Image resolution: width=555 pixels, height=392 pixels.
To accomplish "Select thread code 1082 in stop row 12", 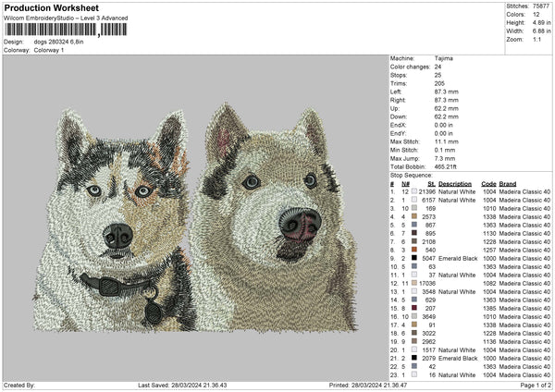I will [x=489, y=283].
